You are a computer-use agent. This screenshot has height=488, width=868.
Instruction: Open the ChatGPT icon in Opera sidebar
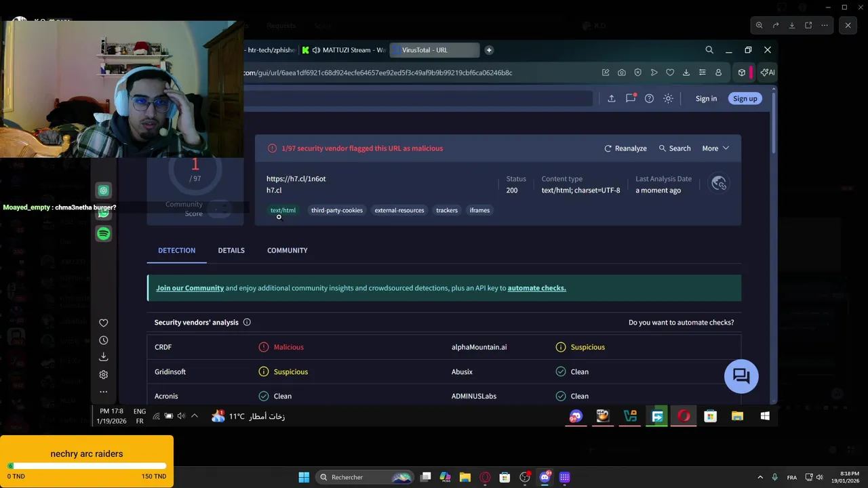click(103, 191)
